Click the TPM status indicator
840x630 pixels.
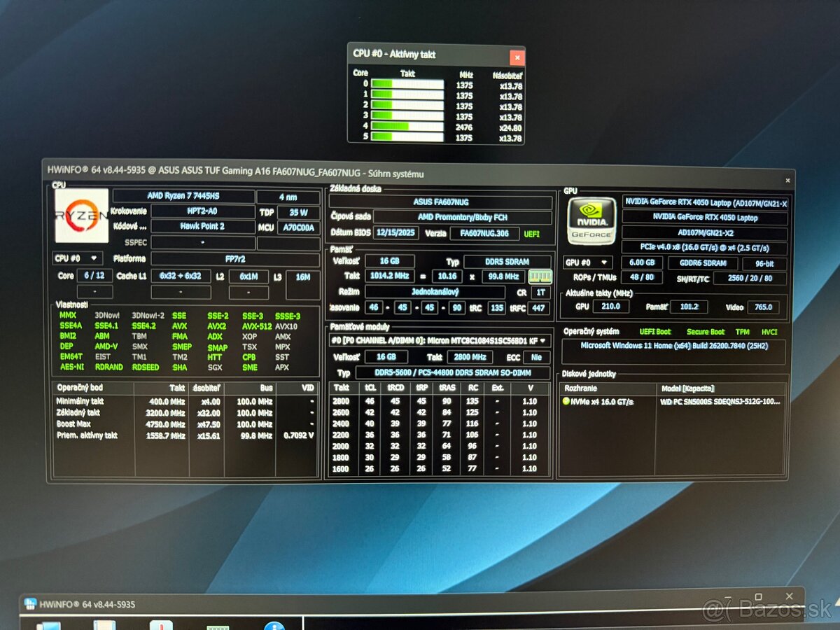[742, 331]
